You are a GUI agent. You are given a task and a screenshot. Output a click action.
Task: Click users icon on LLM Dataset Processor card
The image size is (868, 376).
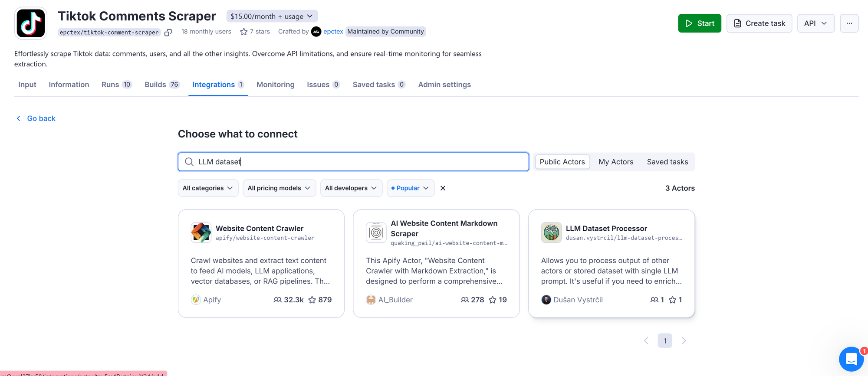654,300
